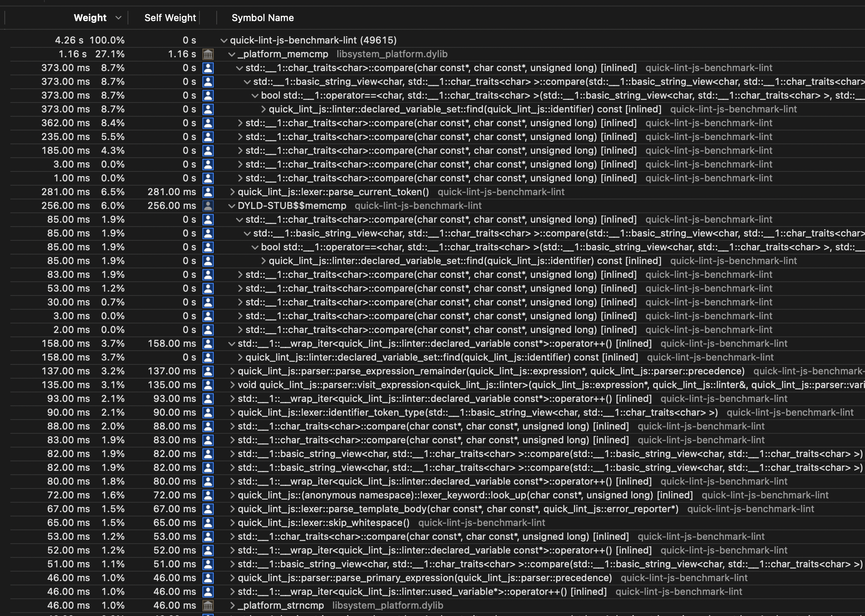The height and width of the screenshot is (616, 865).
Task: Click the user icon beside parse_primary_expression
Action: (x=208, y=578)
